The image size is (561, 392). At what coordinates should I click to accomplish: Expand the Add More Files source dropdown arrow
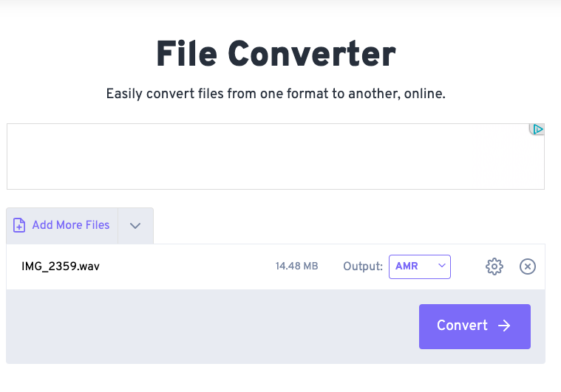point(135,225)
